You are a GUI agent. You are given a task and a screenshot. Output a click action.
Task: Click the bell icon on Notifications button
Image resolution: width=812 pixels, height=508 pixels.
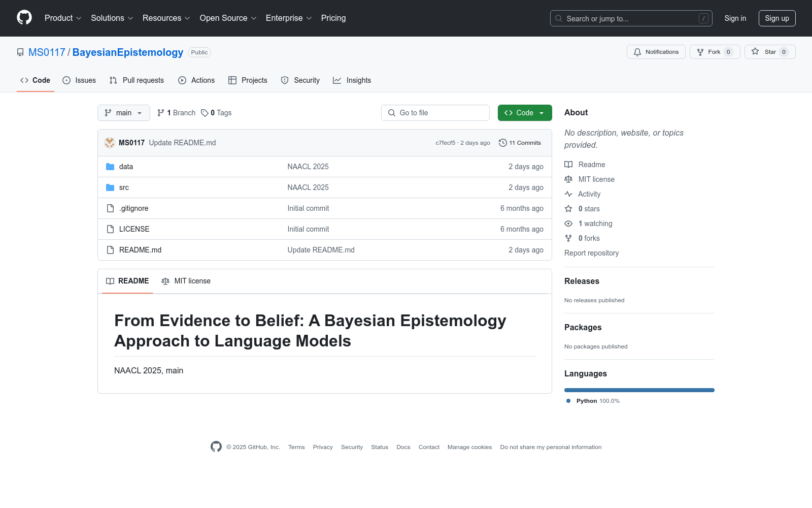[x=637, y=52]
